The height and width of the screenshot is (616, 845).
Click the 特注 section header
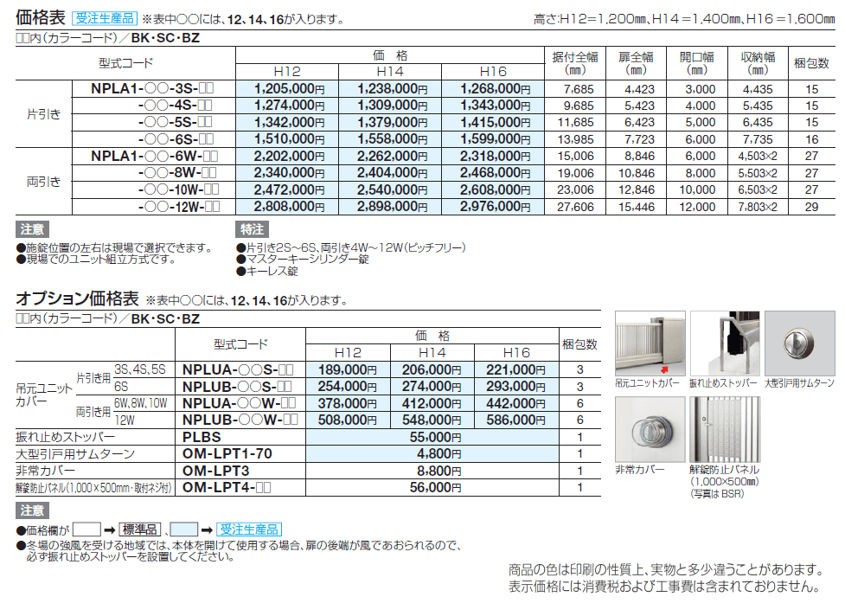coord(249,232)
